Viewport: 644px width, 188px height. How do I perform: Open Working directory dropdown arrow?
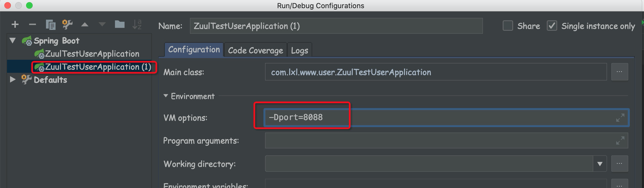tap(600, 164)
